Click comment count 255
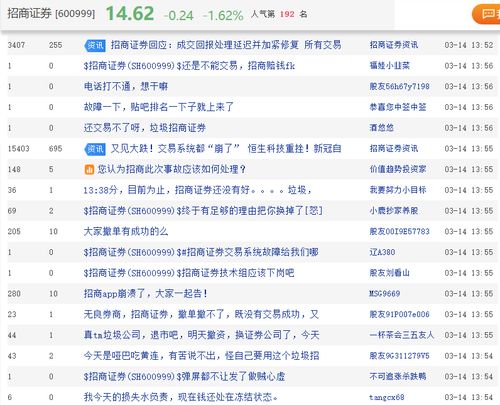Viewport: 500px width, 405px height. [x=55, y=45]
